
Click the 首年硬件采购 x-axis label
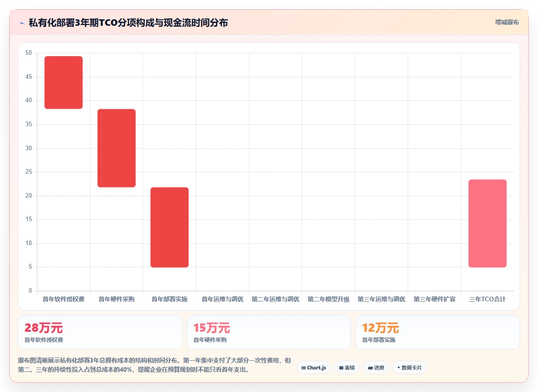(117, 299)
